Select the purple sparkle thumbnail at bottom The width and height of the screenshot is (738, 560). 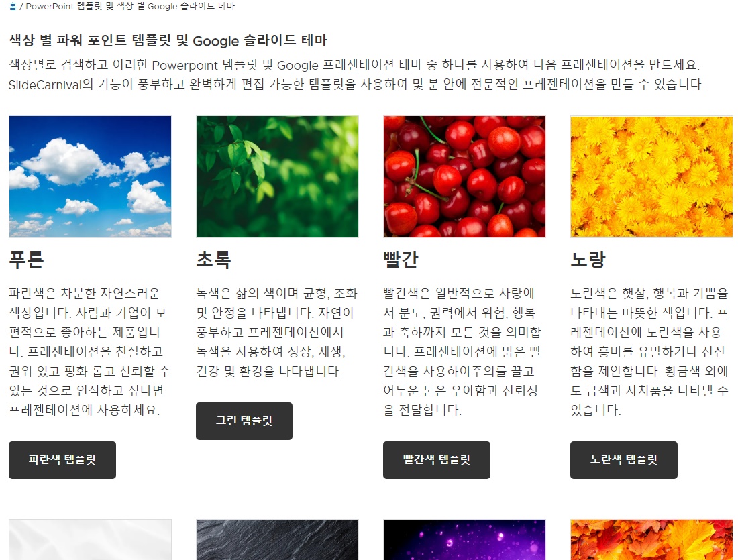[x=464, y=540]
